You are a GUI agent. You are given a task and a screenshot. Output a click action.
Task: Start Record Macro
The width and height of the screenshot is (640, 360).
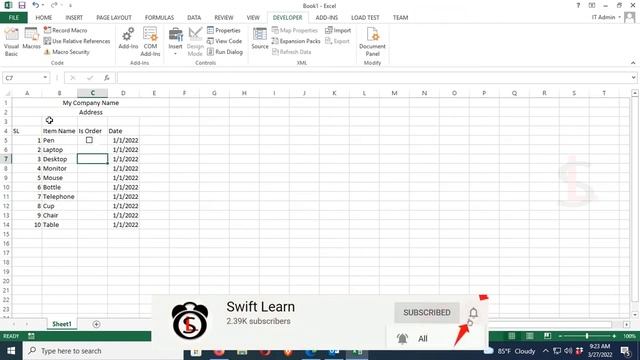[x=65, y=30]
